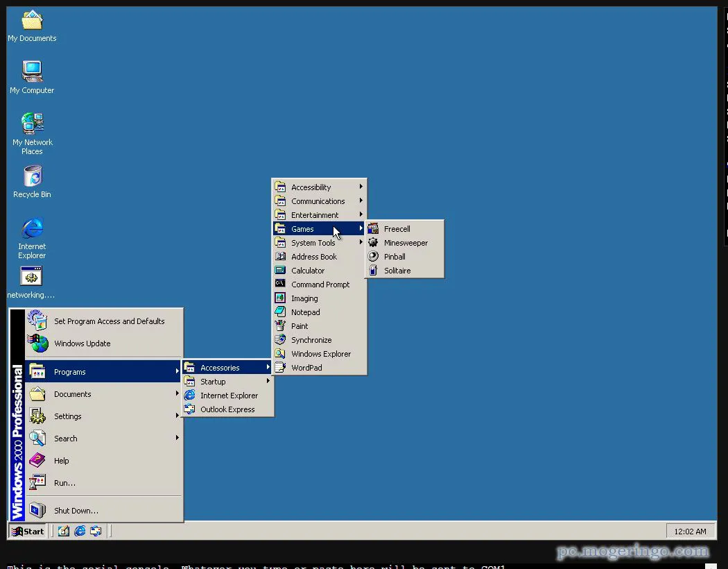The image size is (728, 569).
Task: Click the Minesweeper text label
Action: (x=406, y=243)
